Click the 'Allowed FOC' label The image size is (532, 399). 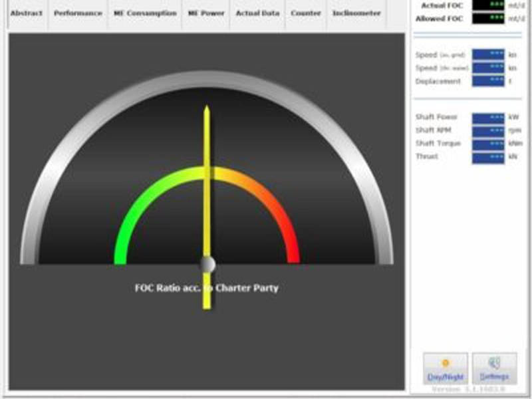pos(440,19)
